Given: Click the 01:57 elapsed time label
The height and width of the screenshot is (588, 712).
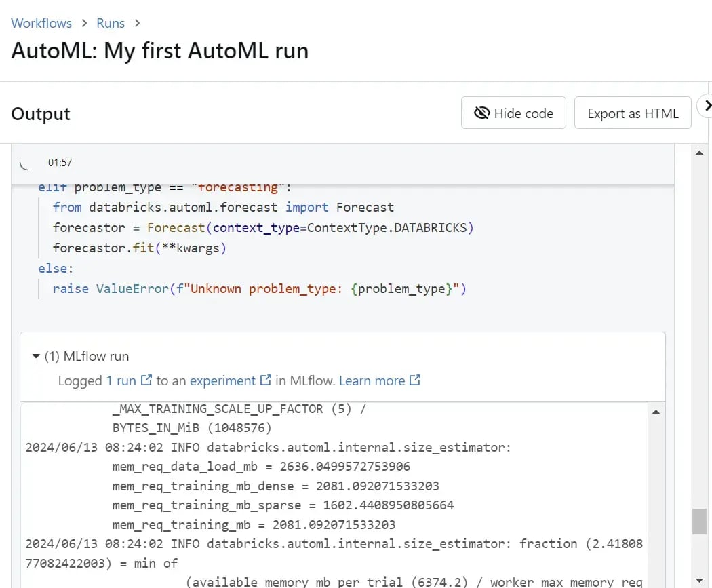Looking at the screenshot, I should click(60, 163).
